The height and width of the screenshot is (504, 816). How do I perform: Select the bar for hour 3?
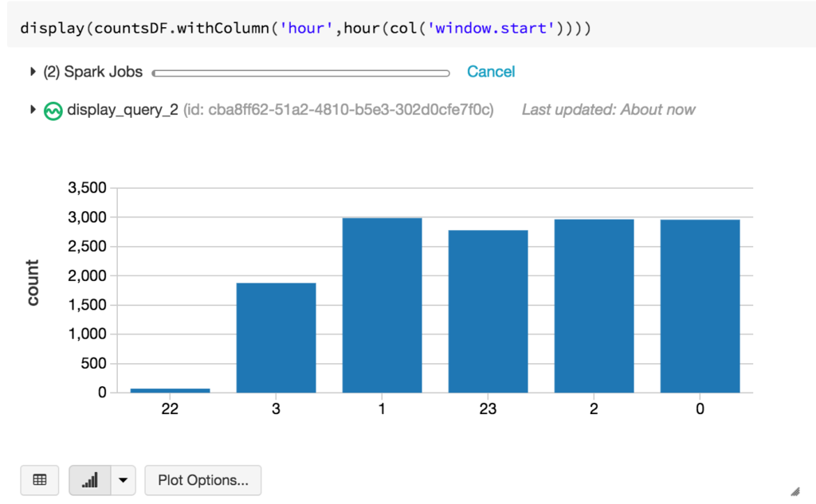[x=276, y=338]
